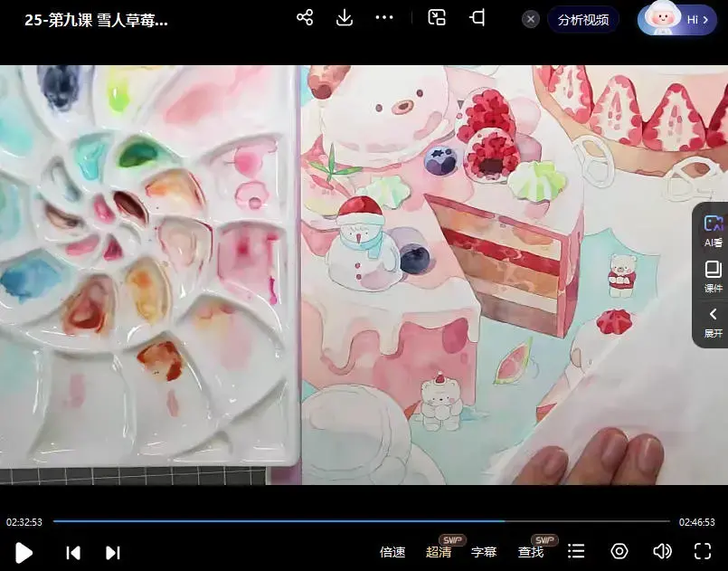This screenshot has height=571, width=728.
Task: Open the AI看 panel
Action: click(713, 228)
